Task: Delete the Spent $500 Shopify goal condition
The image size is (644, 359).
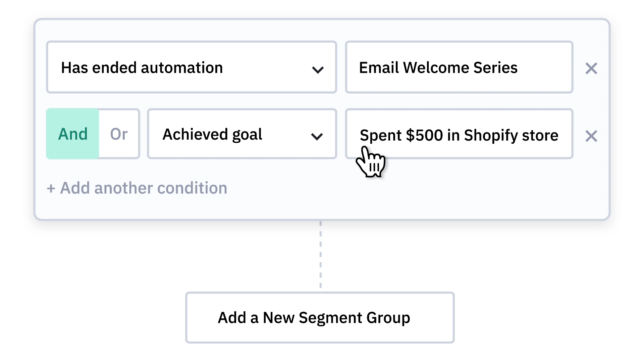Action: 591,136
